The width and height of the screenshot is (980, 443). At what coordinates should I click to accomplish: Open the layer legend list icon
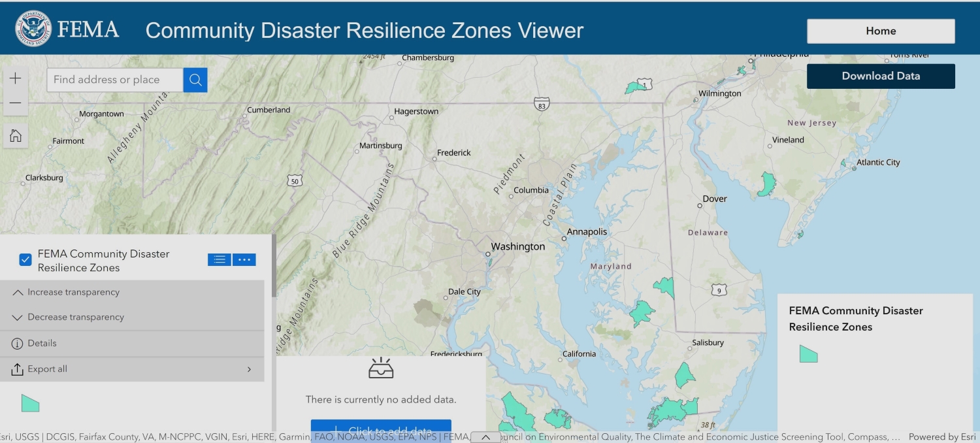(x=220, y=259)
